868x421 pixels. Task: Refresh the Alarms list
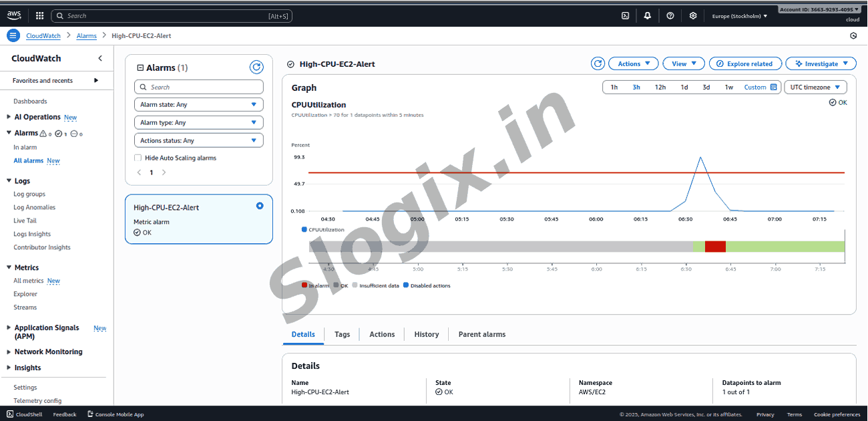[256, 67]
